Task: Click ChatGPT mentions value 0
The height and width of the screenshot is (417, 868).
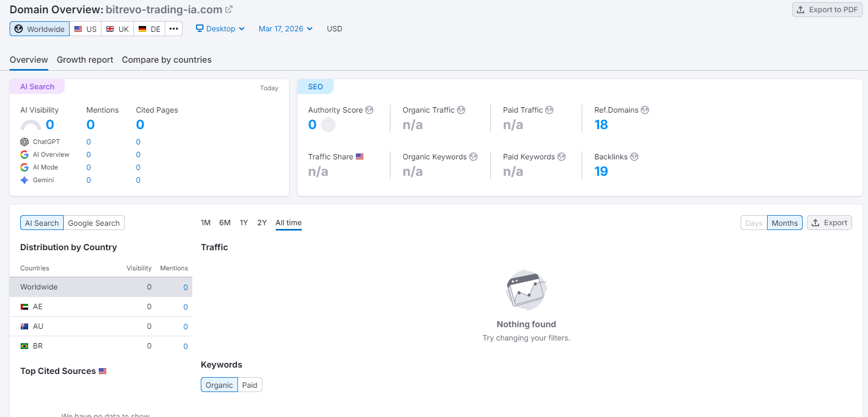Action: (x=89, y=142)
